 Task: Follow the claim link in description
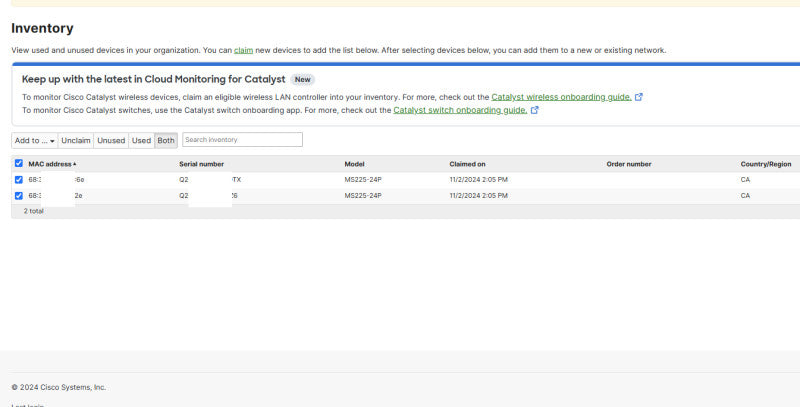[x=243, y=50]
